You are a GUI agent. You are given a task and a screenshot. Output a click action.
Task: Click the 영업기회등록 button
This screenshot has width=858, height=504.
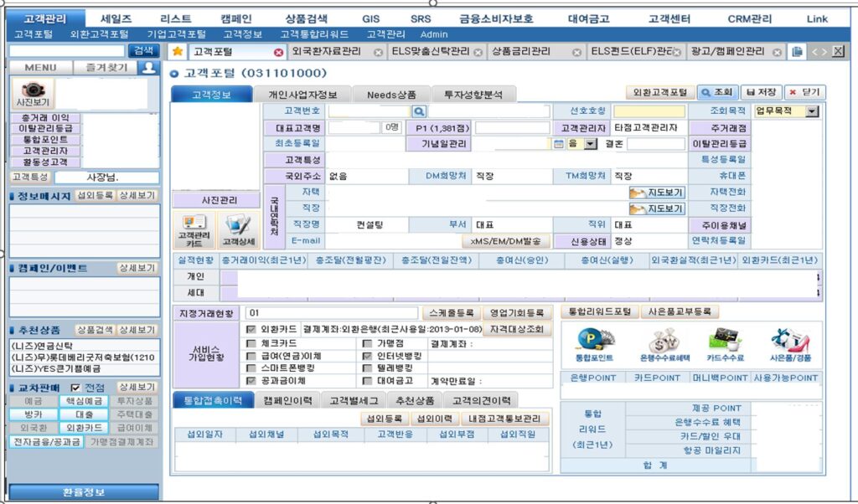pyautogui.click(x=516, y=312)
